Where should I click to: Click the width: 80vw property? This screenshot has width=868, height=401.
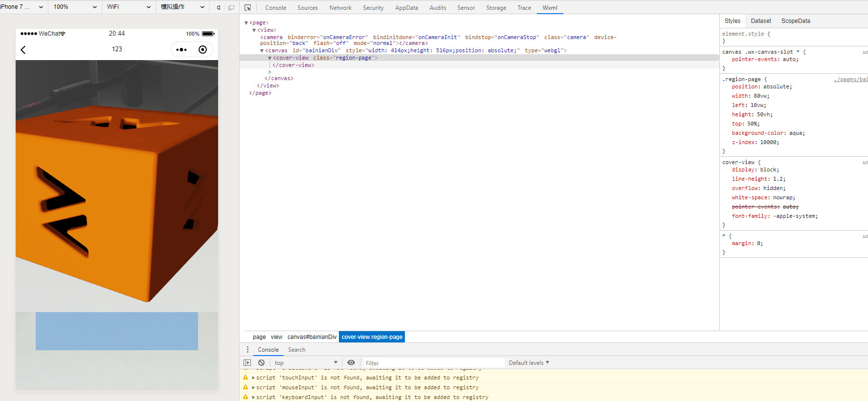pyautogui.click(x=750, y=96)
